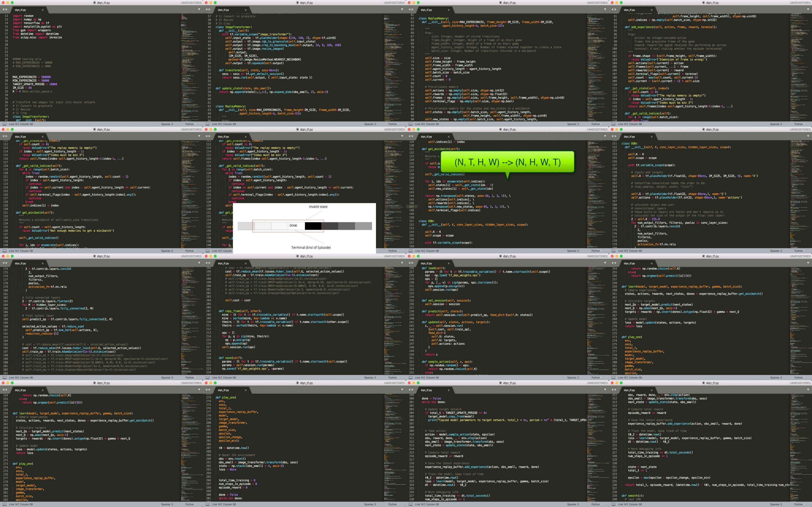This screenshot has height=507, width=812.
Task: Click file proxy icon in imports window title bar
Action: click(x=94, y=3)
